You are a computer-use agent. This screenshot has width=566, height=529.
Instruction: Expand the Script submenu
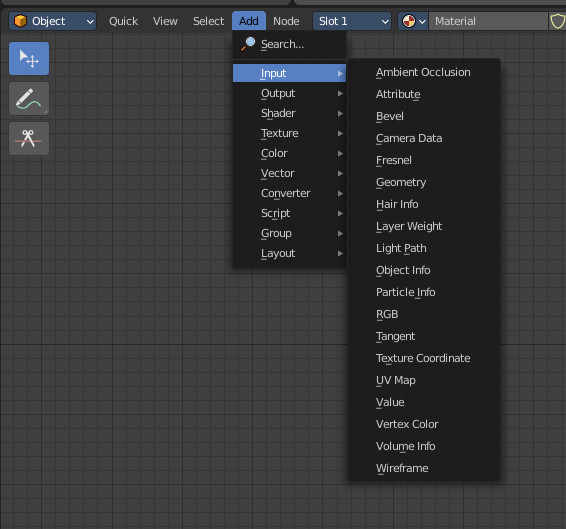[x=289, y=213]
